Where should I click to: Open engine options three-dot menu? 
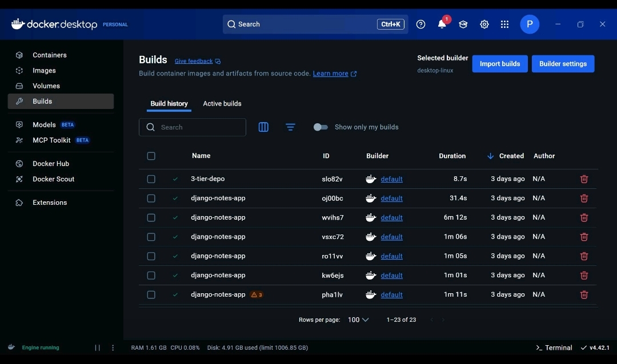pos(113,347)
